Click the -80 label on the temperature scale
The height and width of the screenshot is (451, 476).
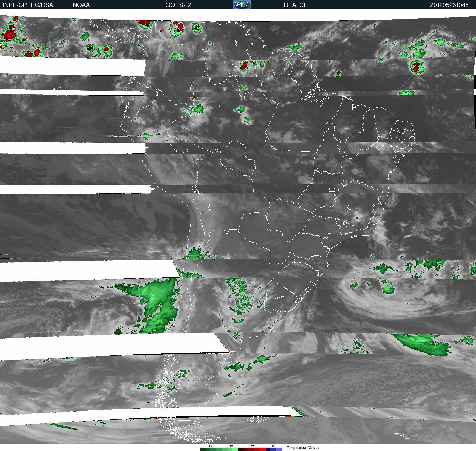tap(272, 446)
